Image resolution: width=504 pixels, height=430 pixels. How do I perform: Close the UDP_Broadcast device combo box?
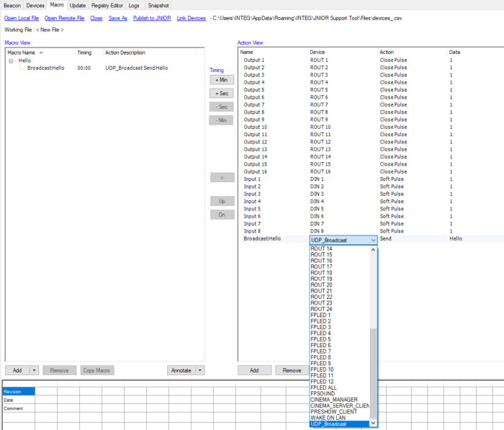click(x=373, y=241)
